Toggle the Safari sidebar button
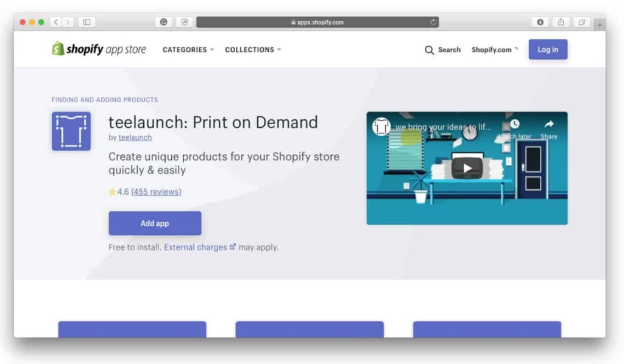 pyautogui.click(x=87, y=23)
